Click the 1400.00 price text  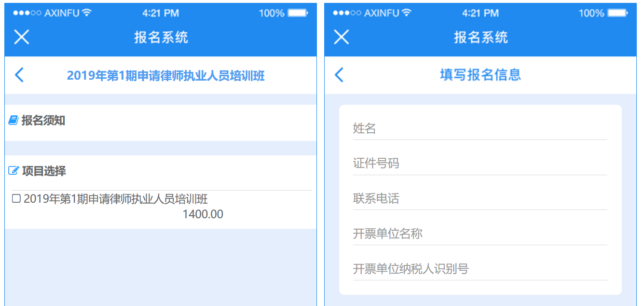coord(203,214)
